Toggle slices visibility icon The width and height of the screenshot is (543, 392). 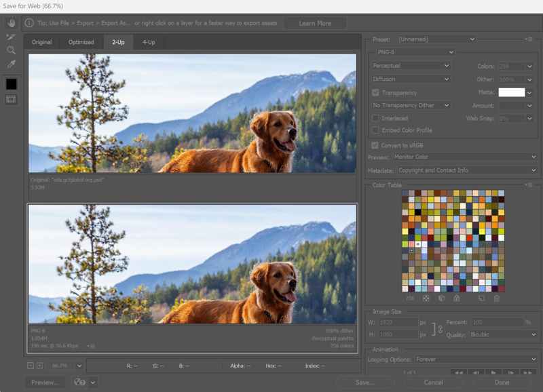pyautogui.click(x=11, y=99)
